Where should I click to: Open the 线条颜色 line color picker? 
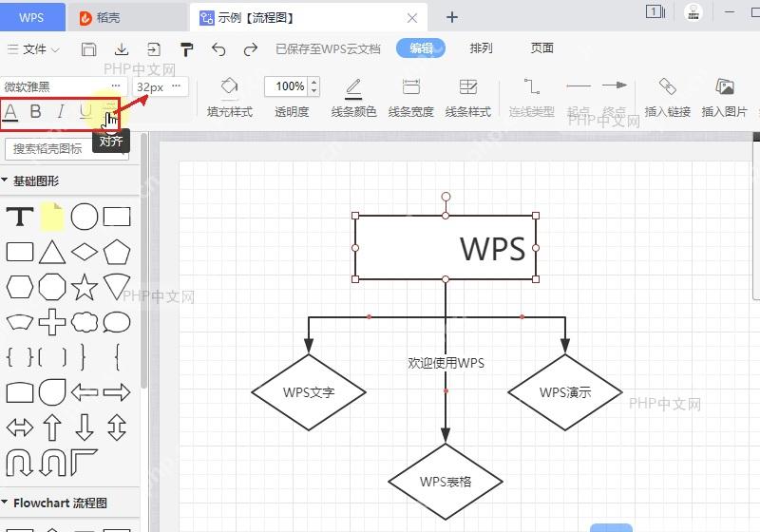[x=353, y=98]
